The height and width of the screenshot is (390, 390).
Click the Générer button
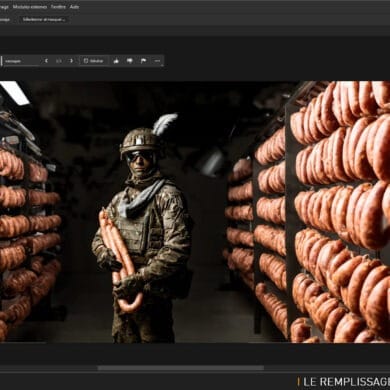pyautogui.click(x=93, y=61)
